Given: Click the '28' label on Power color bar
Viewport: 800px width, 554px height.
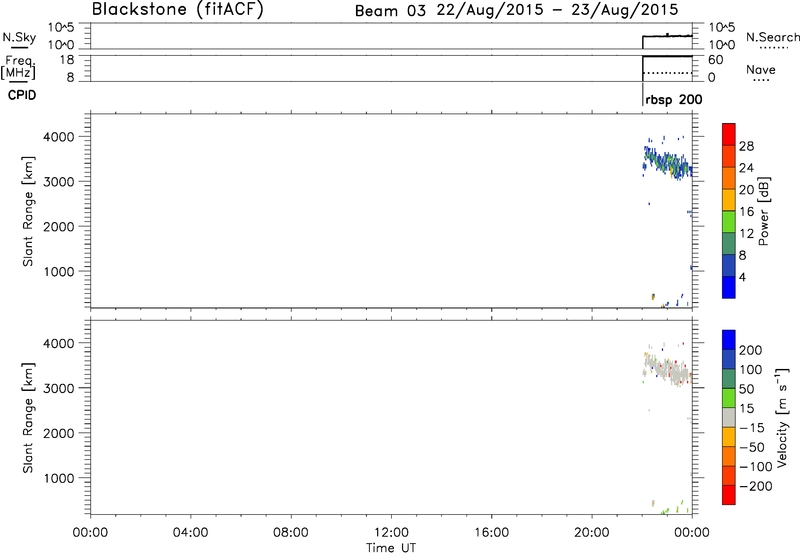Looking at the screenshot, I should (746, 146).
